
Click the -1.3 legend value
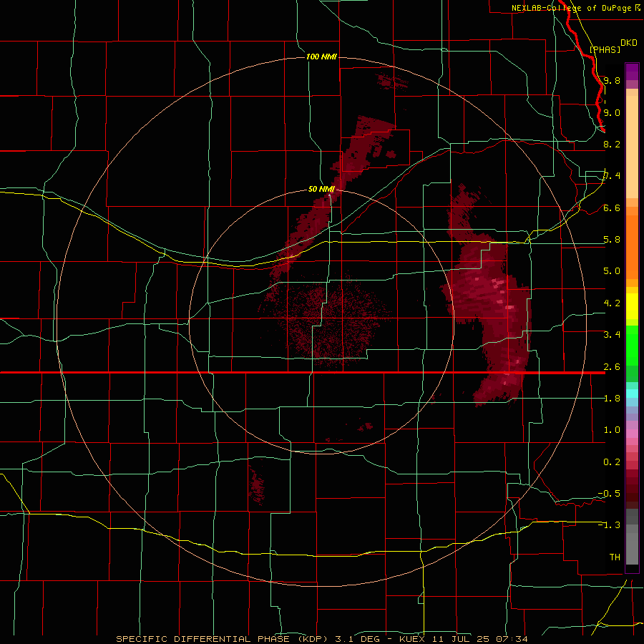coord(609,525)
